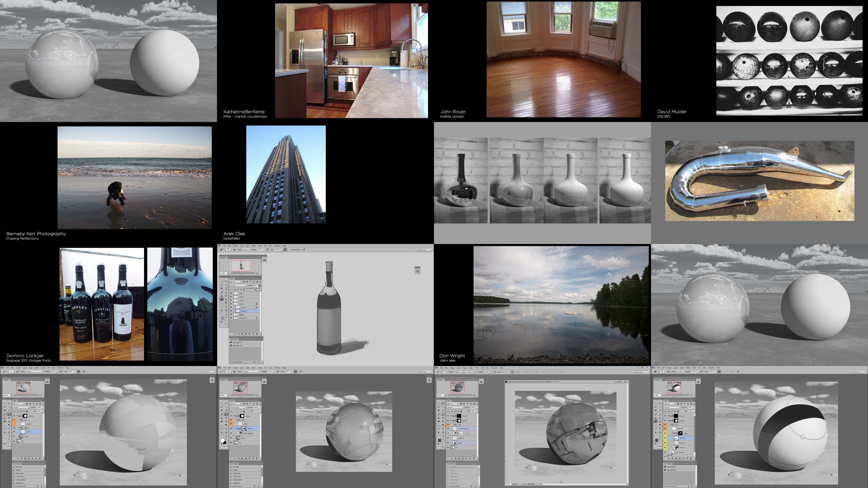868x488 pixels.
Task: Select Layer 31 in striped ball window
Action: click(x=680, y=443)
